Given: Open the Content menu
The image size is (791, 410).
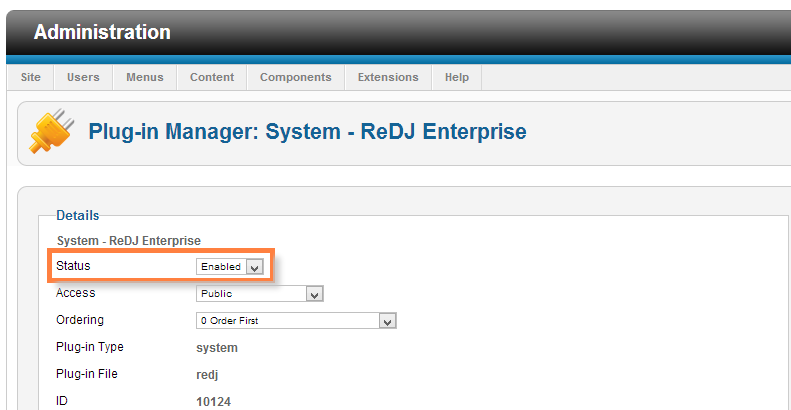Looking at the screenshot, I should 212,77.
